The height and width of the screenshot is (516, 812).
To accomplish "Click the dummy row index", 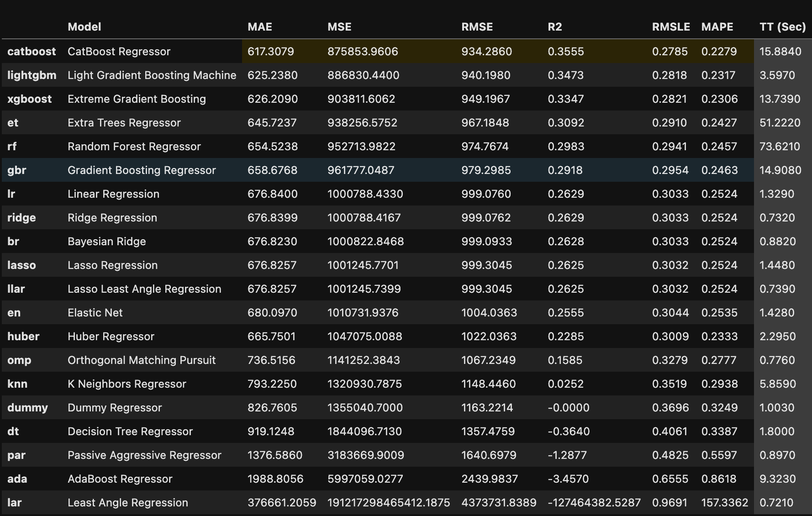I will (x=27, y=408).
